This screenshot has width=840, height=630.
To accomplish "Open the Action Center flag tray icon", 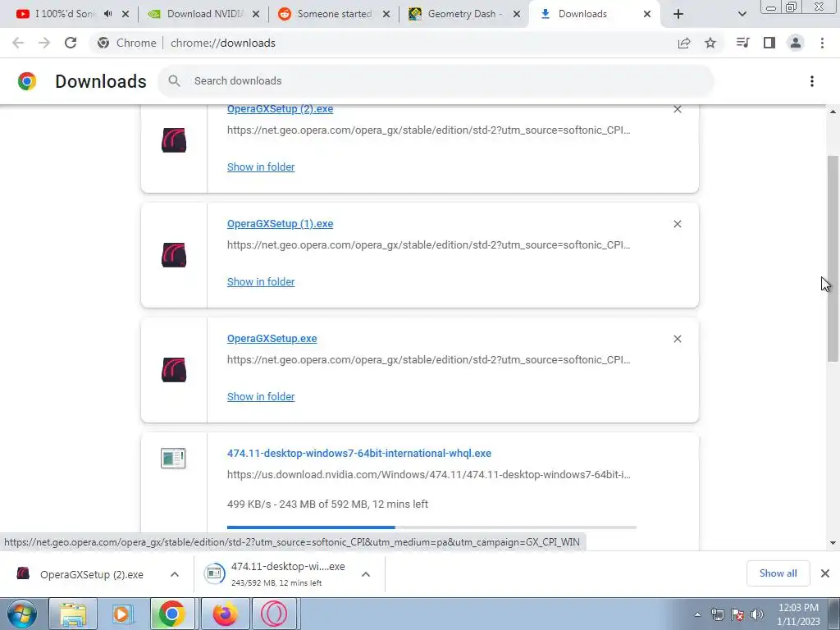I will pos(737,614).
